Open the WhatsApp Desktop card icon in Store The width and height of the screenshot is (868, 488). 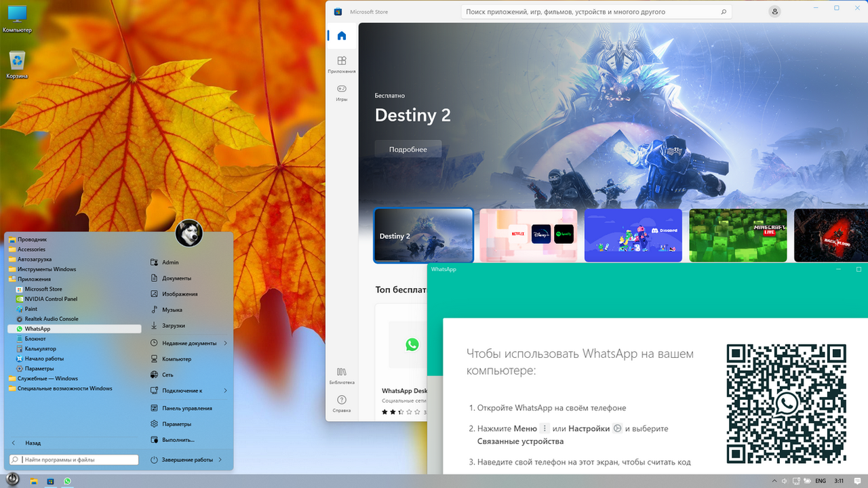click(412, 344)
